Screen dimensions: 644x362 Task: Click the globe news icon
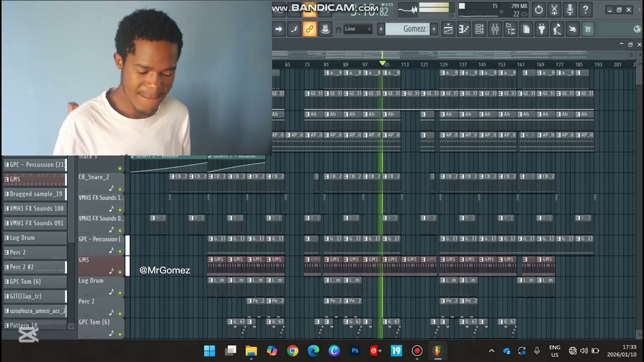tap(637, 29)
